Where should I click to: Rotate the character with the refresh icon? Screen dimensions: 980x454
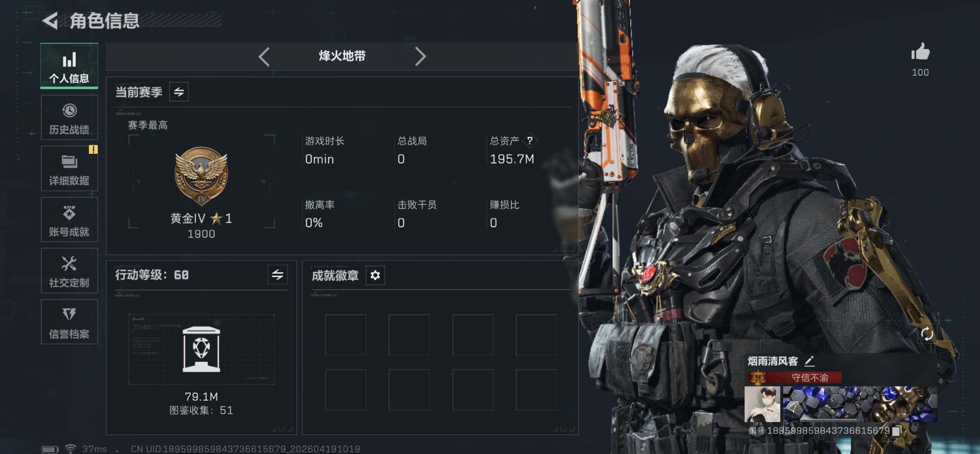pos(927,334)
